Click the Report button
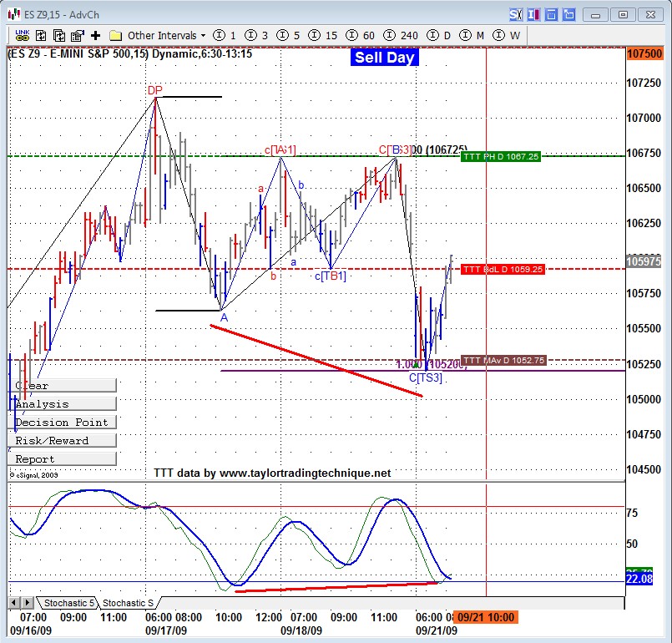 [x=62, y=459]
